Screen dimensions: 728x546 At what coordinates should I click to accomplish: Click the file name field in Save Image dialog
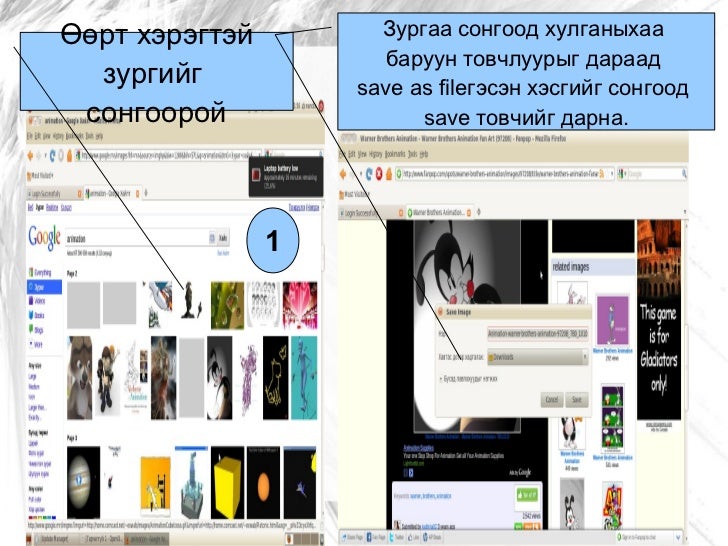click(538, 333)
